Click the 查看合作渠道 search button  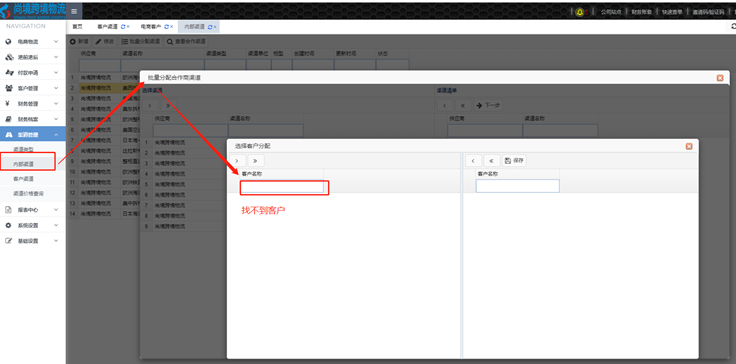pyautogui.click(x=186, y=42)
